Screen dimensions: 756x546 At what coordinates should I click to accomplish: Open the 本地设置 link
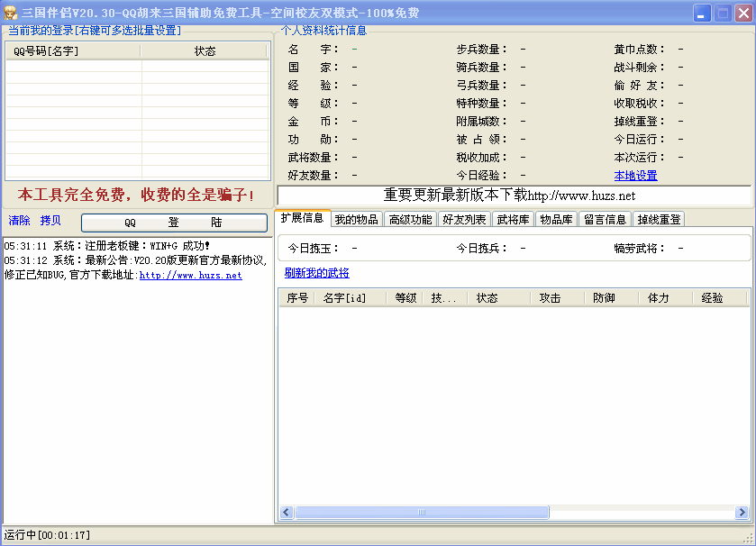[x=635, y=176]
